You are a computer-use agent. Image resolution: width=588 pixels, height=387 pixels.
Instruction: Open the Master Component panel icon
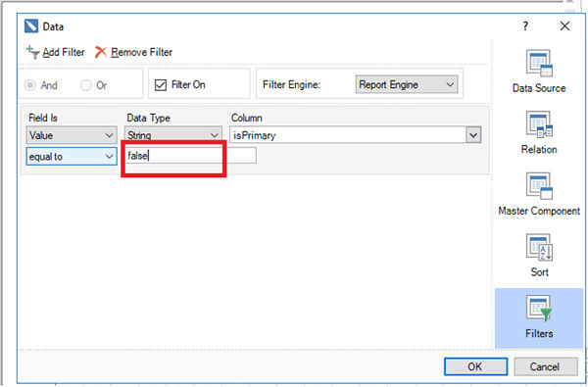pyautogui.click(x=539, y=186)
